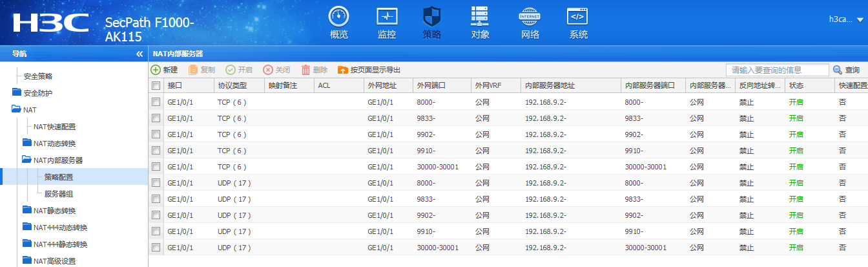Expand the NAT动态转换 folder
The height and width of the screenshot is (267, 868).
coord(27,143)
